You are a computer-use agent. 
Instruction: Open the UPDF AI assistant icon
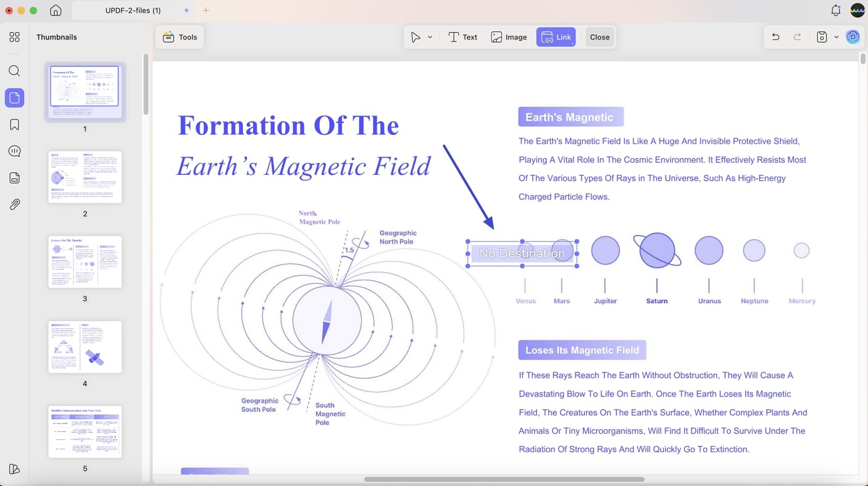[853, 37]
